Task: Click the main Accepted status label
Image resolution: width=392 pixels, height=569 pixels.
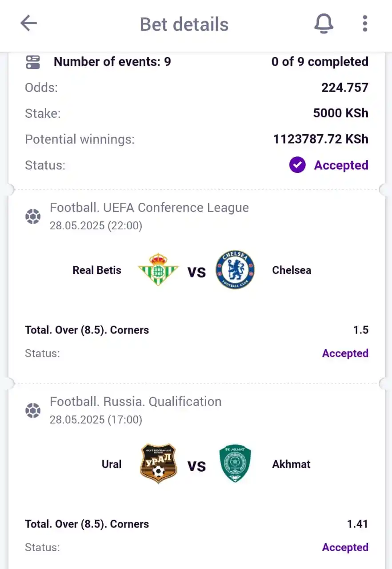Action: click(x=341, y=165)
